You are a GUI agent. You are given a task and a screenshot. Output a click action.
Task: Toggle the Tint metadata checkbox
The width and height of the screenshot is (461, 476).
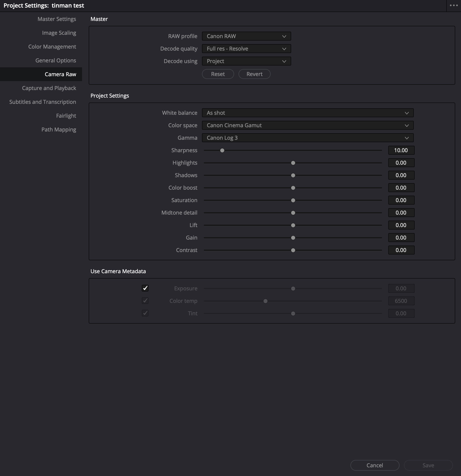145,313
